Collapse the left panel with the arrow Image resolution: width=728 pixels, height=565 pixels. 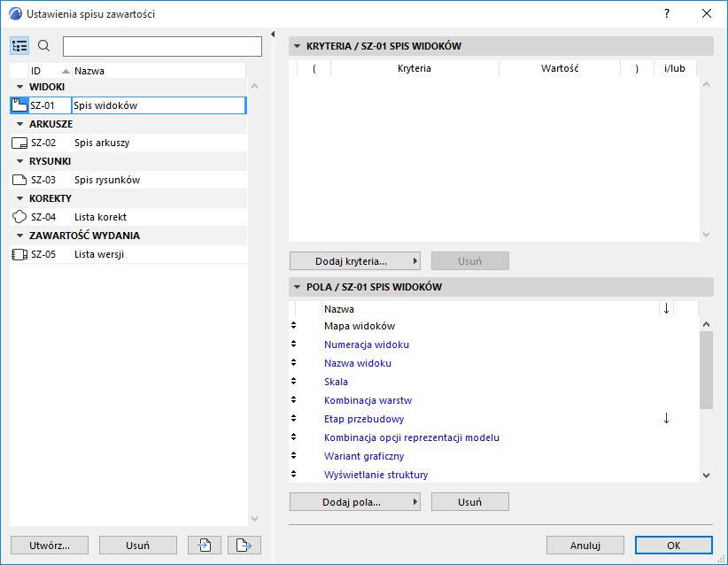(x=274, y=35)
